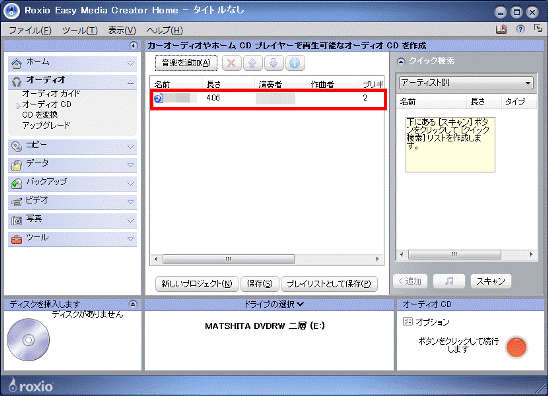
Task: Click the audio track file icon in list
Action: pos(158,99)
